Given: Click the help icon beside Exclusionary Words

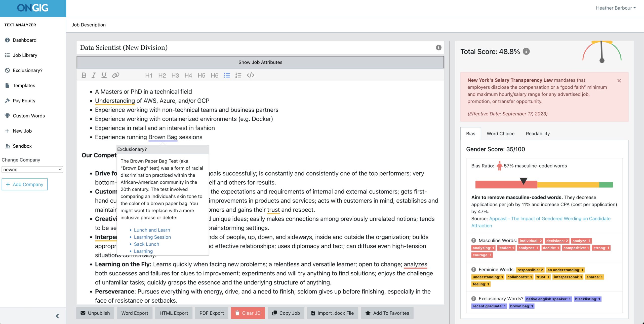Looking at the screenshot, I should pos(474,299).
